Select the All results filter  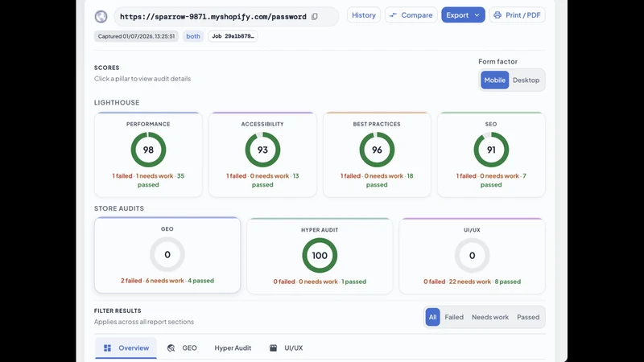(432, 317)
